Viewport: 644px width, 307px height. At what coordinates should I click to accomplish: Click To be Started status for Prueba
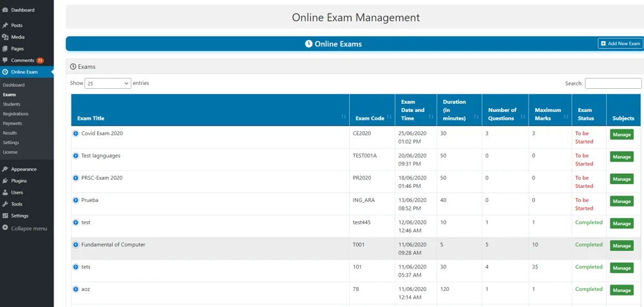click(x=584, y=204)
